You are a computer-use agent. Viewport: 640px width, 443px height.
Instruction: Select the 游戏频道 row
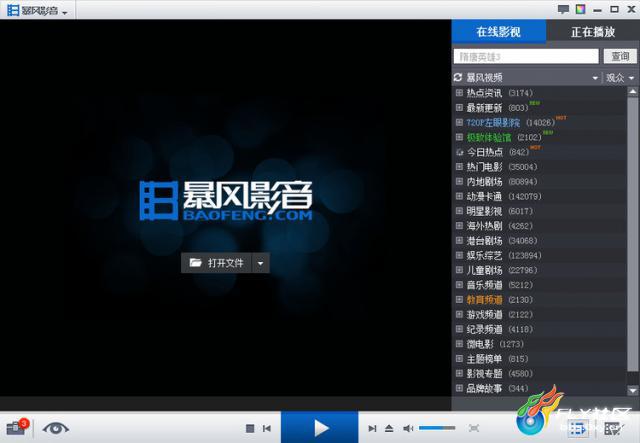click(x=540, y=314)
